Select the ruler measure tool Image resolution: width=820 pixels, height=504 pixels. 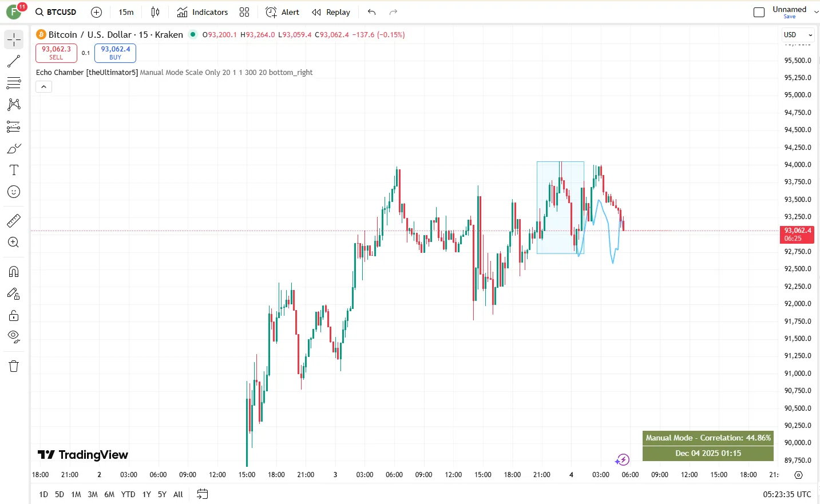click(14, 220)
